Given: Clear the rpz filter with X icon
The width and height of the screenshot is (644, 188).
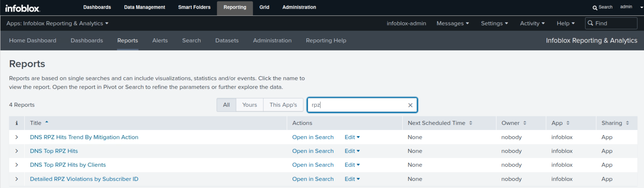Looking at the screenshot, I should [410, 105].
